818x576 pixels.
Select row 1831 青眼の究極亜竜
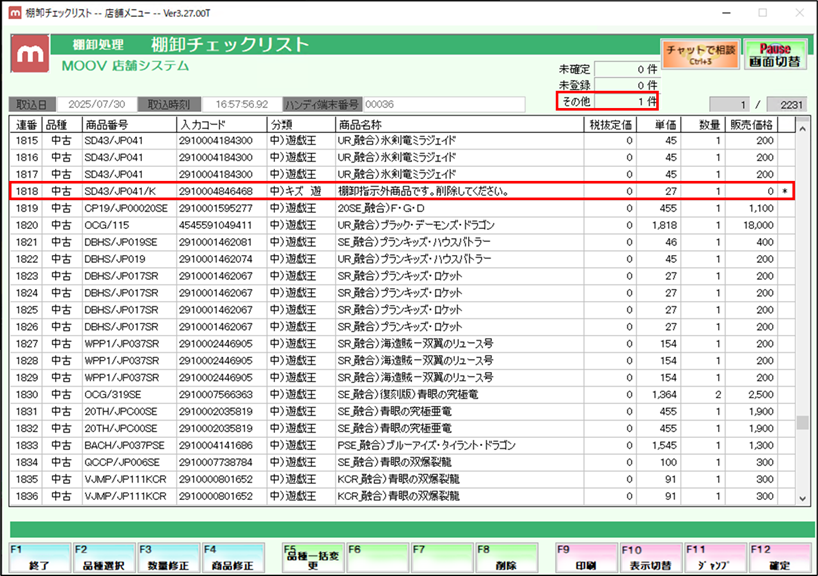(402, 411)
